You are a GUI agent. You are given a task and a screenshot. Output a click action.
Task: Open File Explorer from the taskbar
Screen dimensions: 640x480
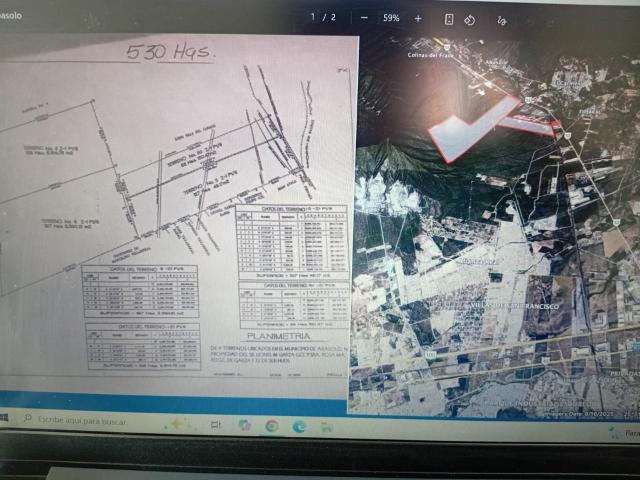click(327, 427)
